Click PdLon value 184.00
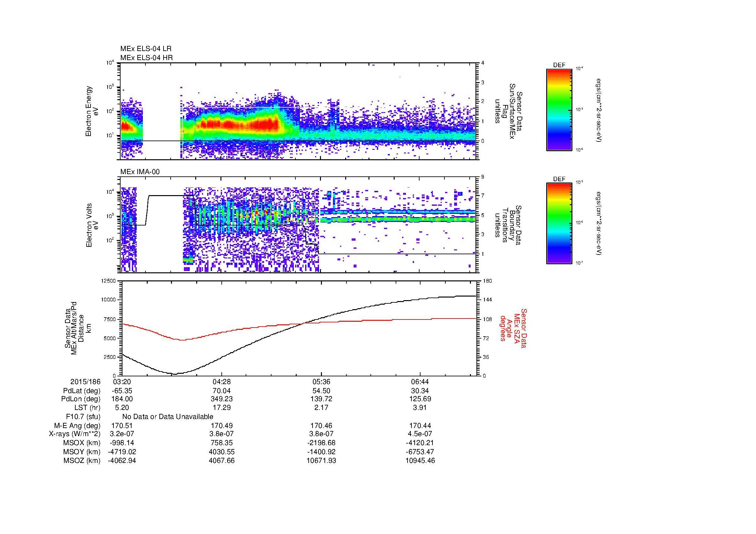The height and width of the screenshot is (534, 756). [x=122, y=399]
